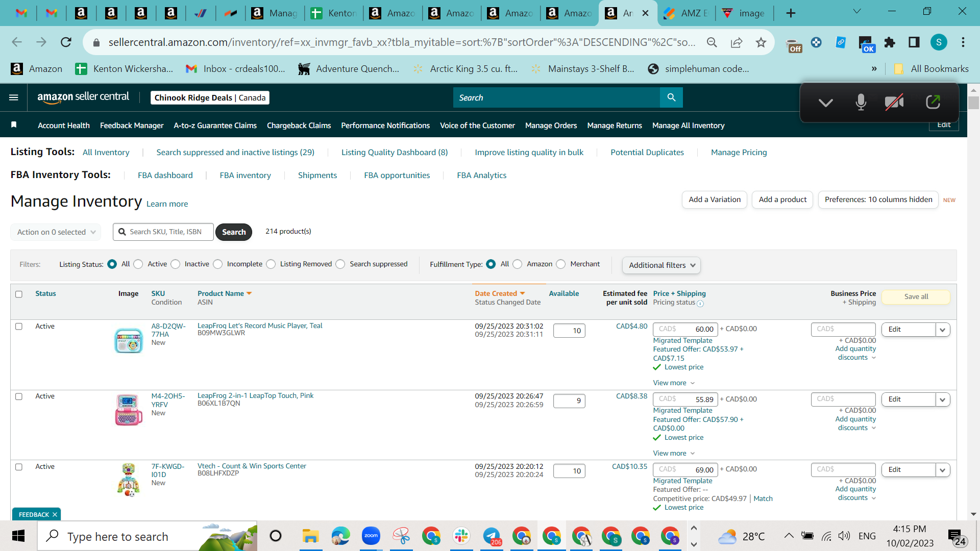Open a new browser tab

[791, 13]
